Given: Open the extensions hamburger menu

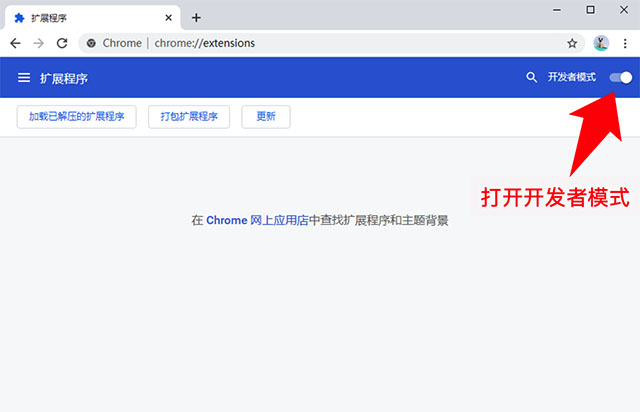Looking at the screenshot, I should pyautogui.click(x=24, y=78).
